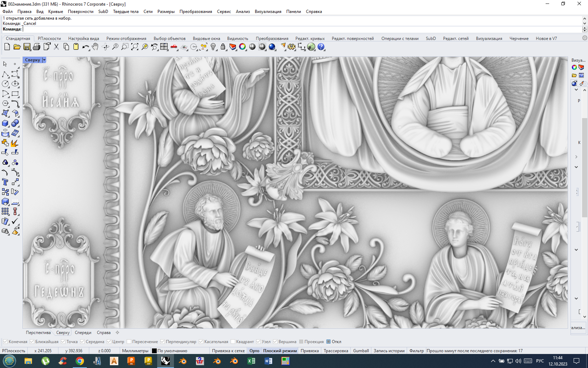Toggle the Центр osnap checkbox
Viewport: 588px width, 368px height.
coord(109,342)
